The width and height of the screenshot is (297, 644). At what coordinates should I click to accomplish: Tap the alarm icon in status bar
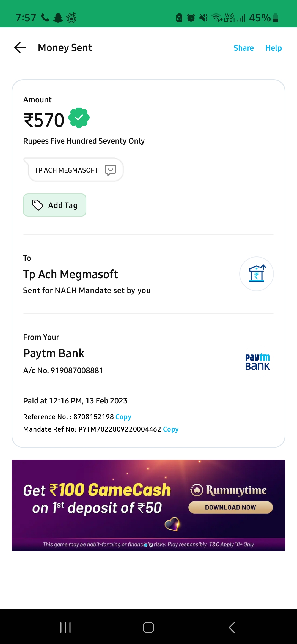[x=191, y=18]
